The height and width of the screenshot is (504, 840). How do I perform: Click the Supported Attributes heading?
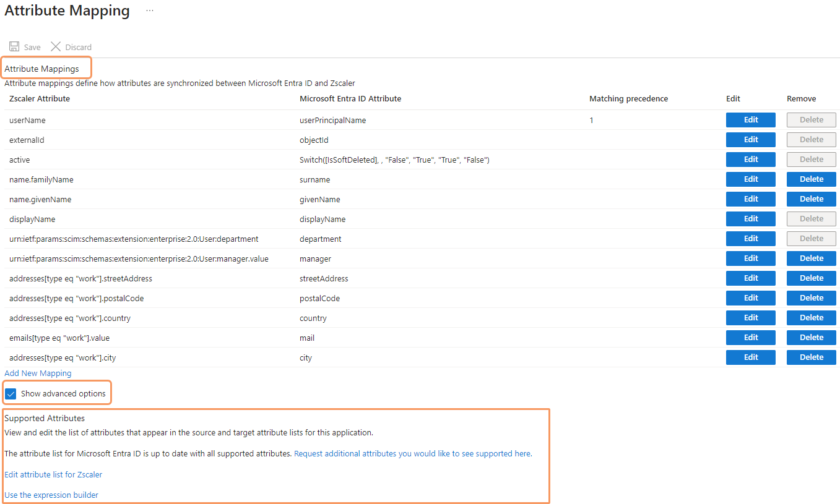[45, 419]
